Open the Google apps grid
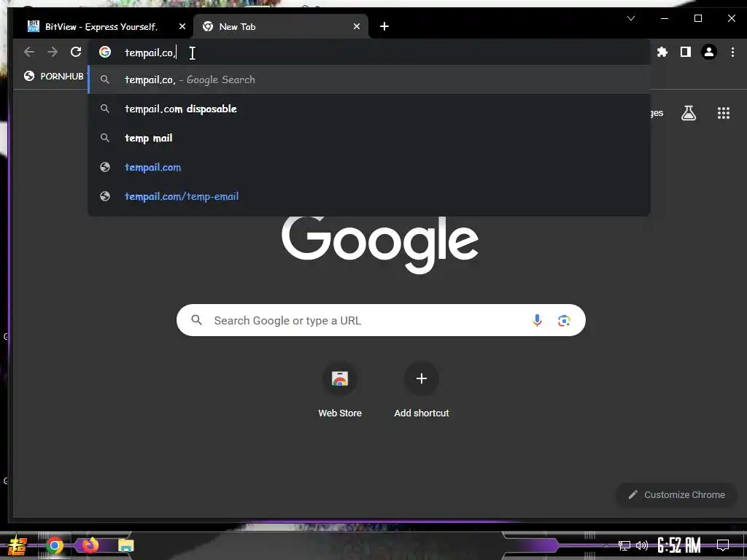Viewport: 747px width, 560px height. tap(724, 113)
